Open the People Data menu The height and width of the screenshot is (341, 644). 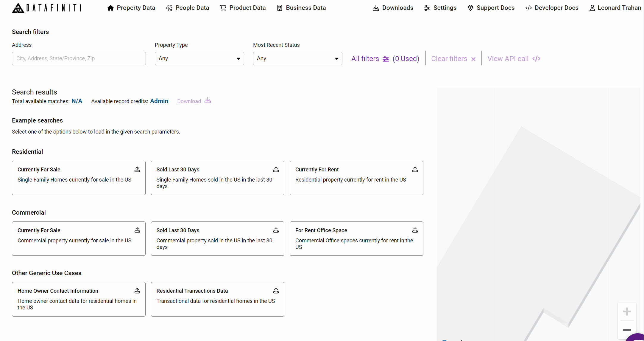[188, 8]
